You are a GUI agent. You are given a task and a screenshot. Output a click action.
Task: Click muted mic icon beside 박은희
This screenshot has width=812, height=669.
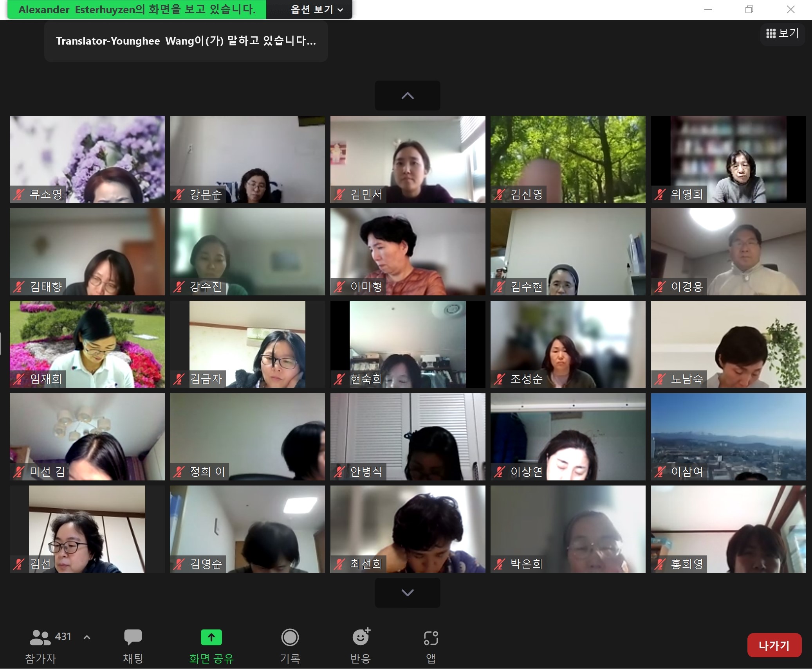(500, 564)
